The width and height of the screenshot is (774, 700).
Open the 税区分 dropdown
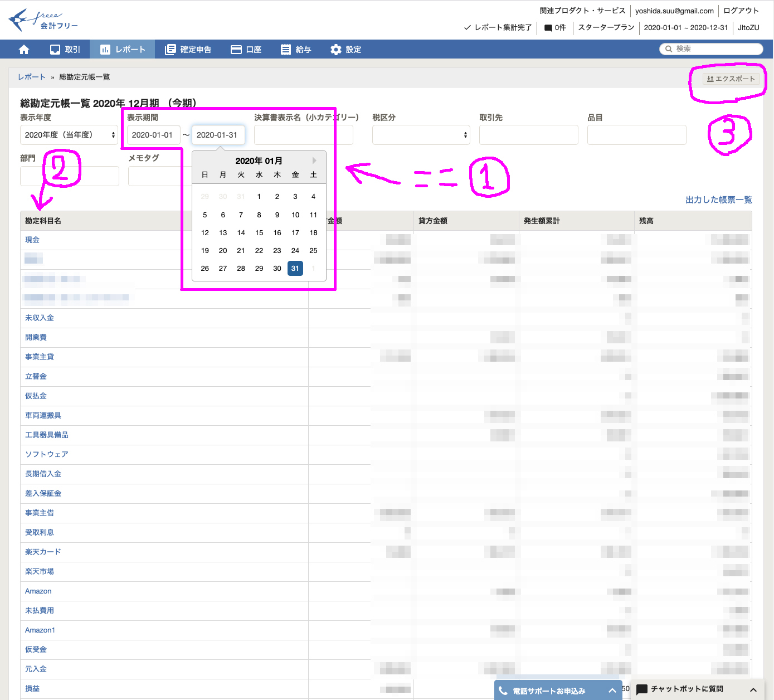421,135
